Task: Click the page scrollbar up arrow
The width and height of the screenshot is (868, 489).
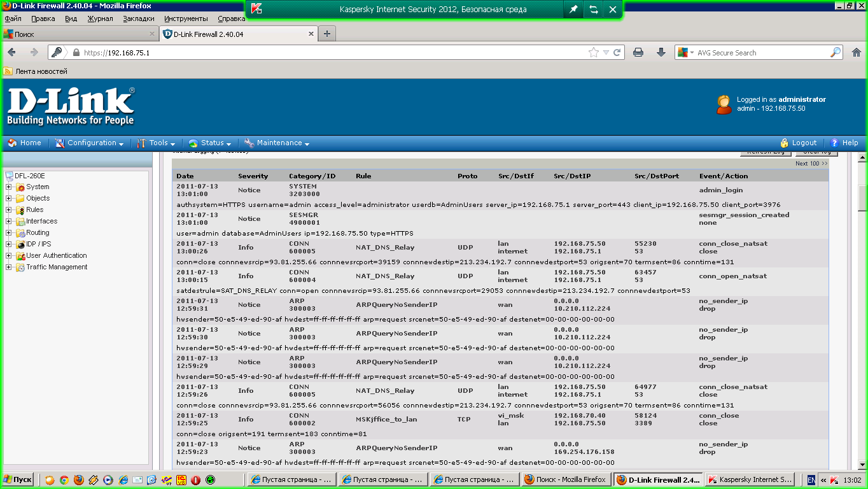Action: click(862, 157)
